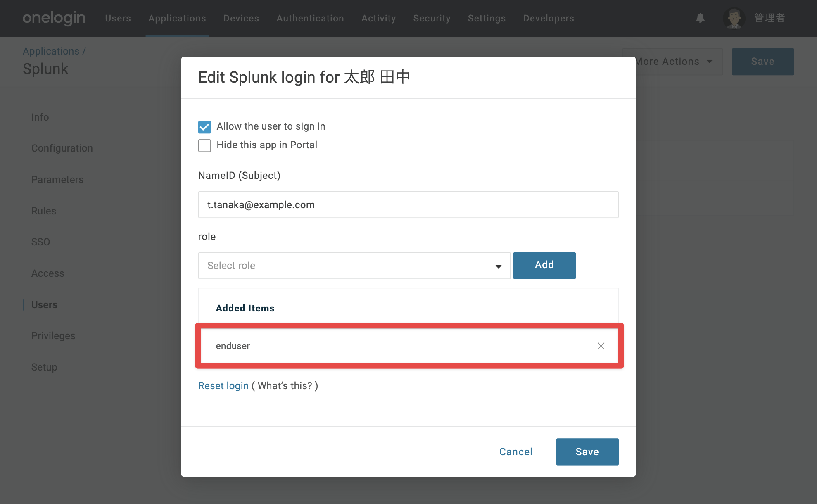Select the Access sidebar tab
This screenshot has width=817, height=504.
tap(48, 273)
